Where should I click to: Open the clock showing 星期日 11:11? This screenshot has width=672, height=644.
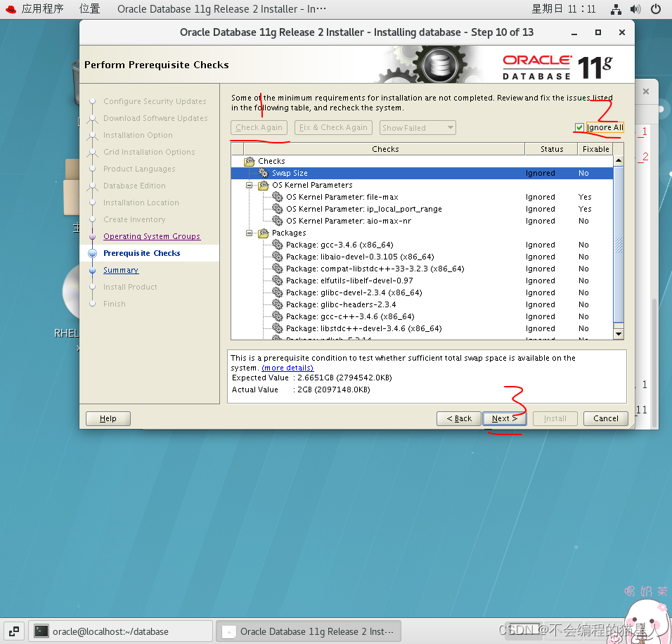click(564, 9)
